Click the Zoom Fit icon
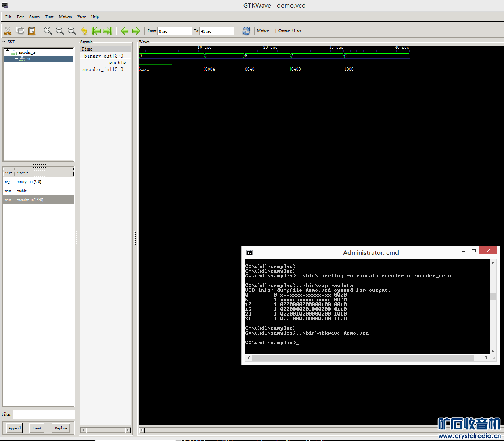 click(48, 31)
